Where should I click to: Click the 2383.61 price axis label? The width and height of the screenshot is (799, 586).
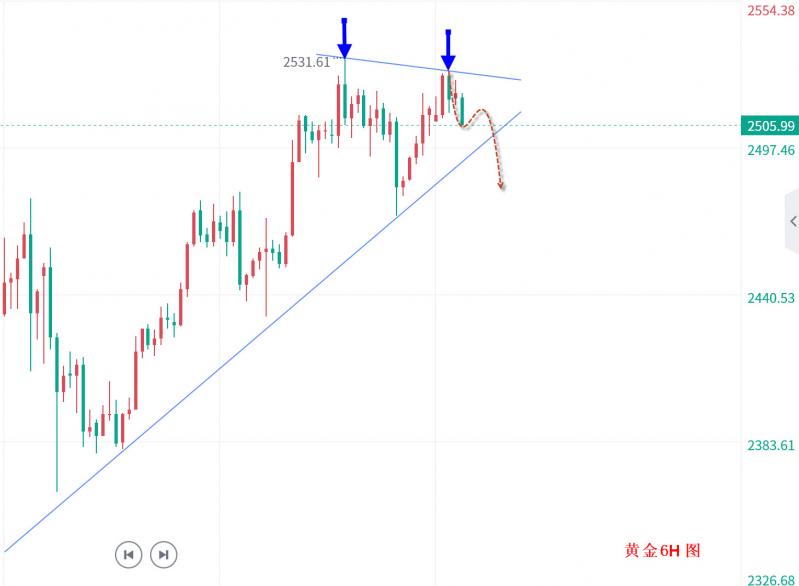click(769, 445)
